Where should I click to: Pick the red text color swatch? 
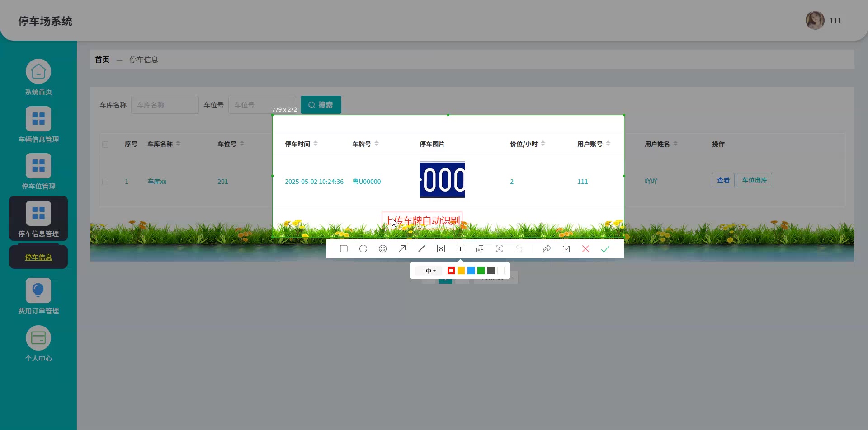pyautogui.click(x=451, y=271)
